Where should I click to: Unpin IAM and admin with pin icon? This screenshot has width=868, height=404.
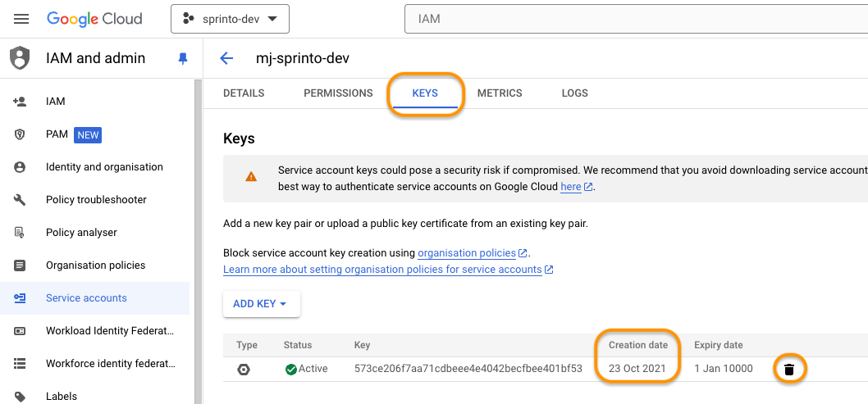click(x=183, y=58)
